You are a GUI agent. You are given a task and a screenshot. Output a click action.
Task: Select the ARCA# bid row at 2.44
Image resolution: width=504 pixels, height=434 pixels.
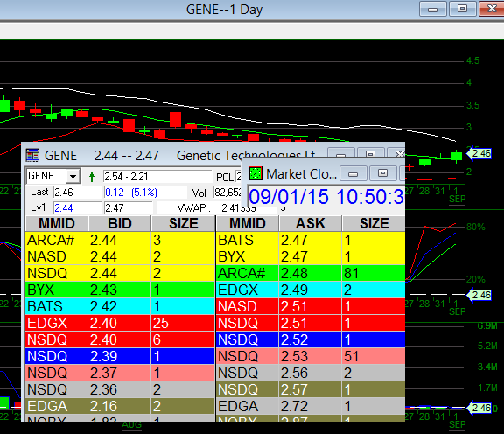pyautogui.click(x=120, y=240)
